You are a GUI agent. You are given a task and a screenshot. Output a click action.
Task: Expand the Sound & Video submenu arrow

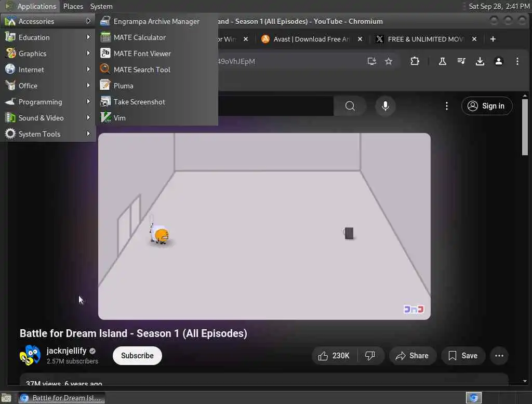[88, 118]
